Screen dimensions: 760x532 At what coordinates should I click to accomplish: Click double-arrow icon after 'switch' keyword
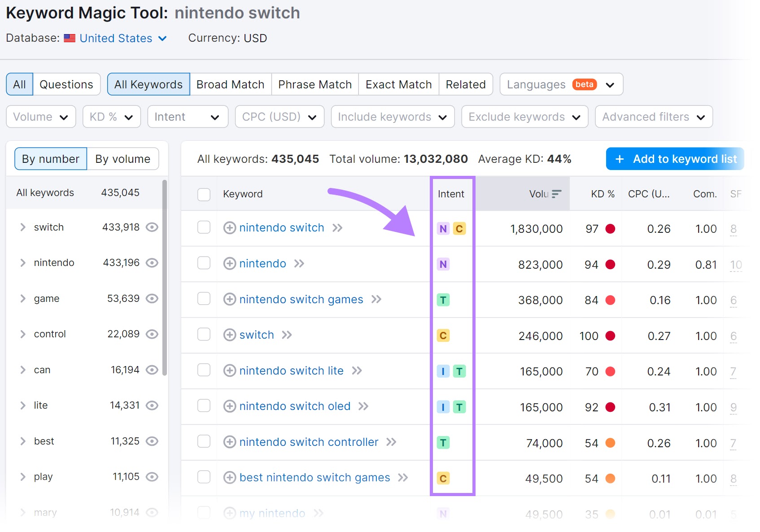point(287,335)
